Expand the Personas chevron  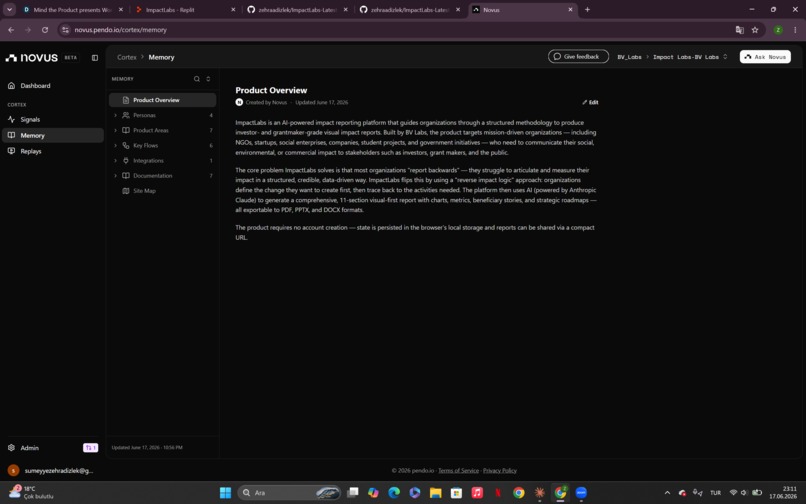pyautogui.click(x=115, y=115)
